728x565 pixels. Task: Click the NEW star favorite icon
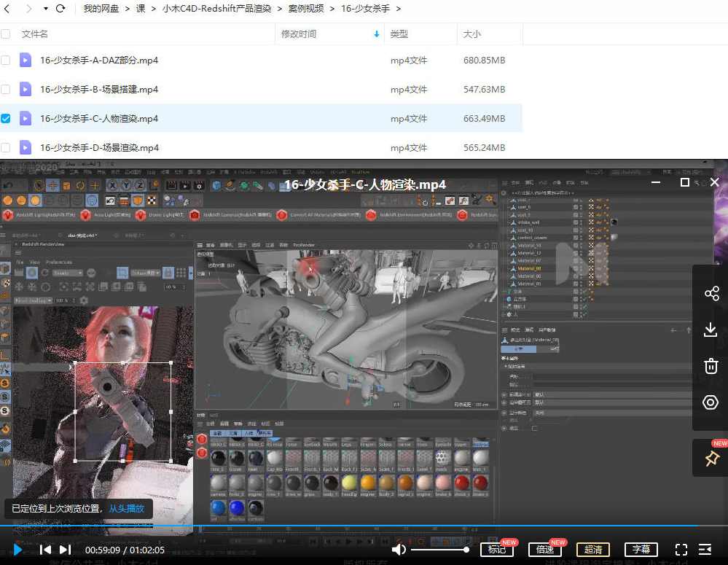(711, 458)
